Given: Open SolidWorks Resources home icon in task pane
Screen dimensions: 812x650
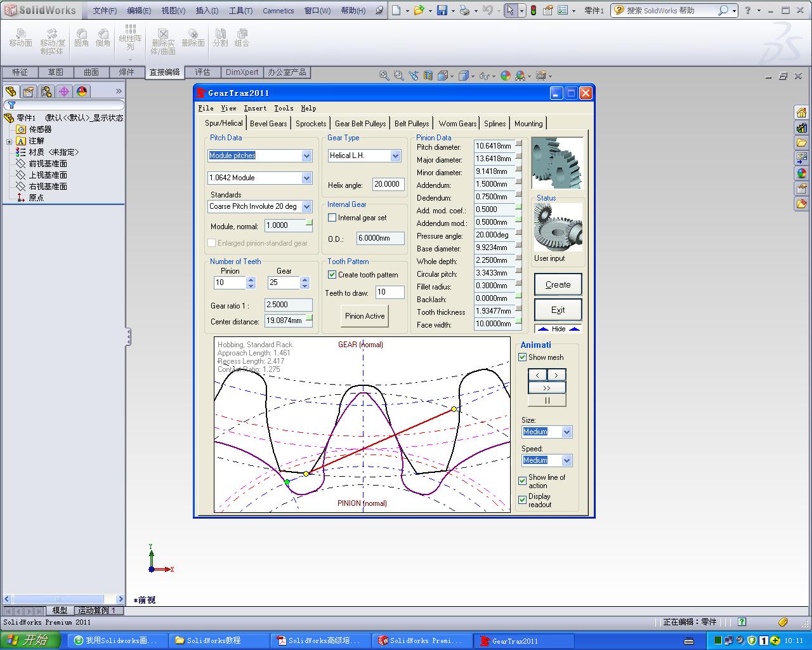Looking at the screenshot, I should pos(802,113).
